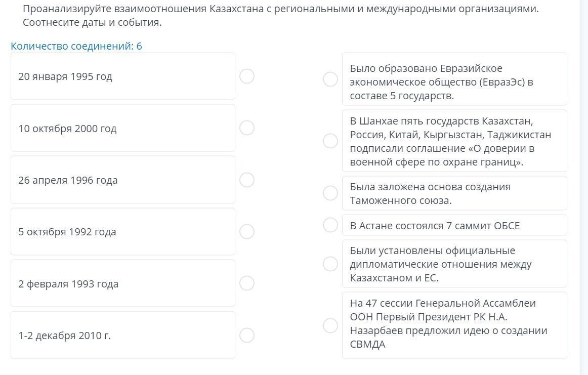Select circle for Казахстан и ЕС diplomatic relations
The height and width of the screenshot is (375, 588).
330,264
